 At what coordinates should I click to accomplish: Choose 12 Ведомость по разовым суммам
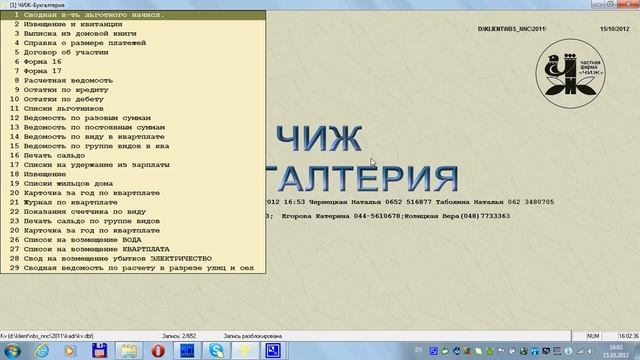coord(133,118)
